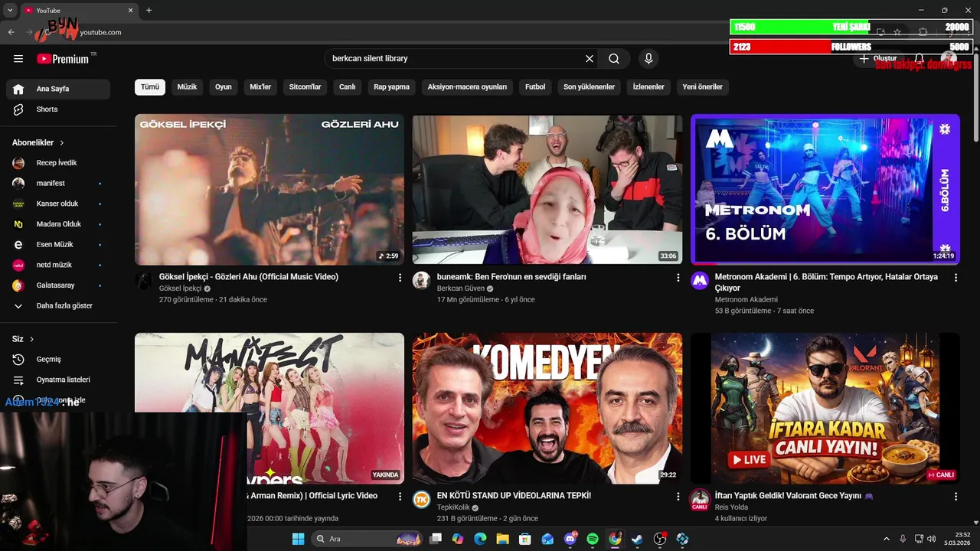Select the Oyun filter chip
The height and width of the screenshot is (551, 980).
[224, 87]
